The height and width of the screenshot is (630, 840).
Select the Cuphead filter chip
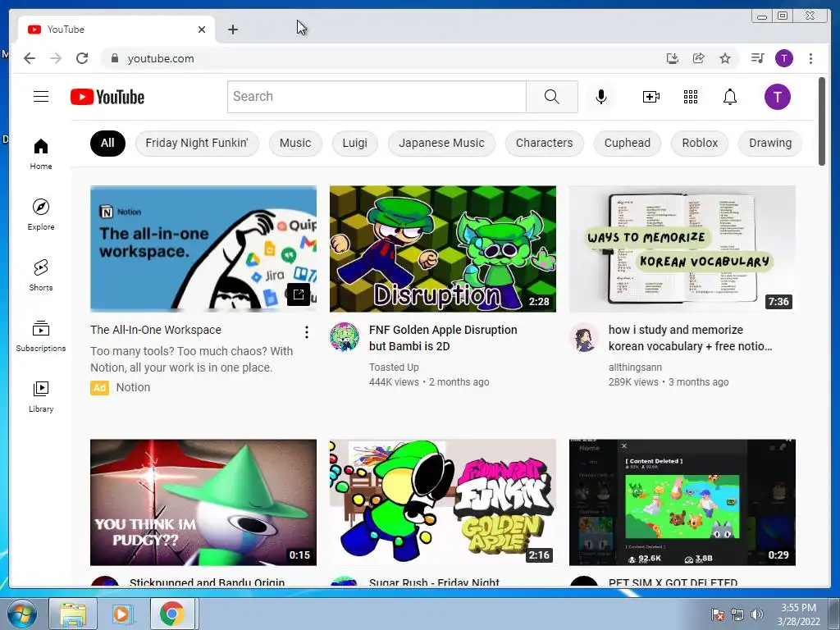(x=628, y=143)
